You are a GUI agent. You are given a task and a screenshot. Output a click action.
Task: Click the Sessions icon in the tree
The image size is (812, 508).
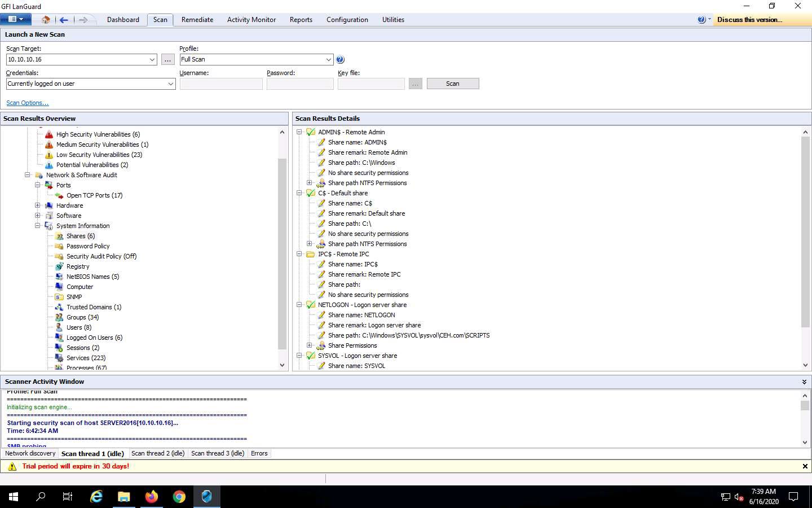pos(59,348)
